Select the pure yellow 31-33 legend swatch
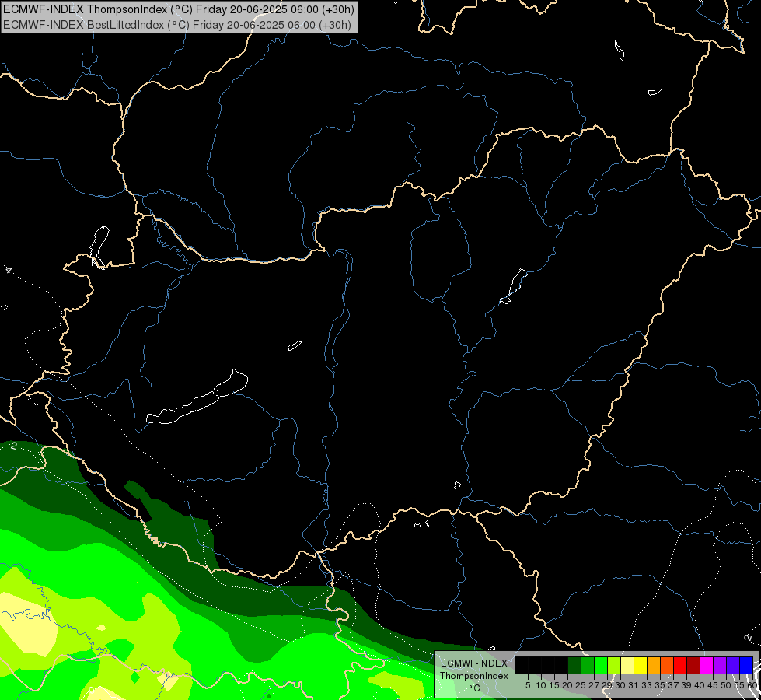This screenshot has height=700, width=761. 641,665
